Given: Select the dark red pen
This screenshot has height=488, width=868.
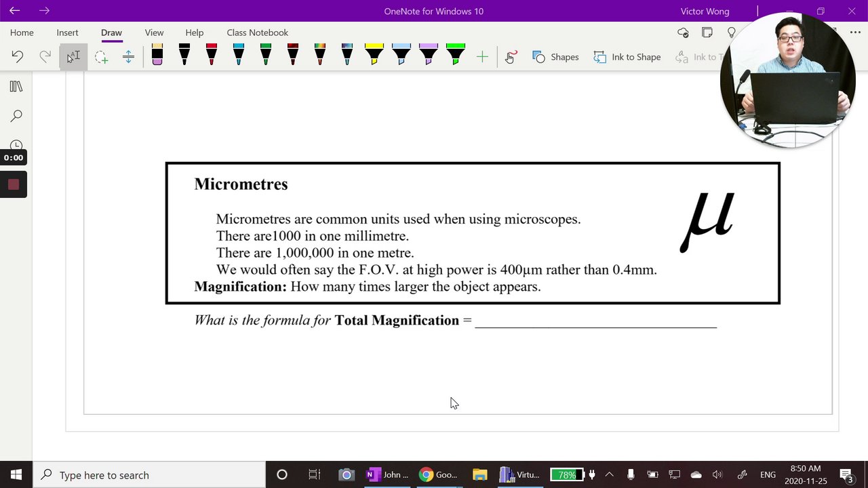Looking at the screenshot, I should [x=293, y=55].
